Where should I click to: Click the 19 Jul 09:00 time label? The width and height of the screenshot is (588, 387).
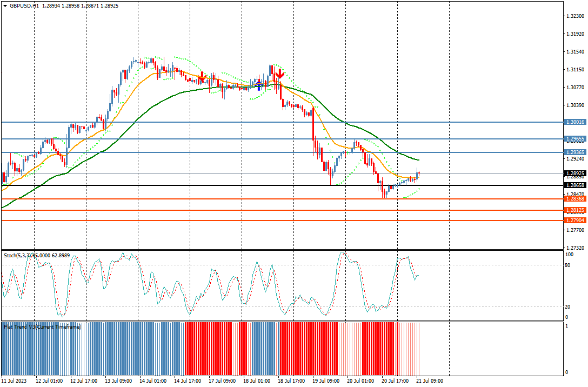point(325,381)
